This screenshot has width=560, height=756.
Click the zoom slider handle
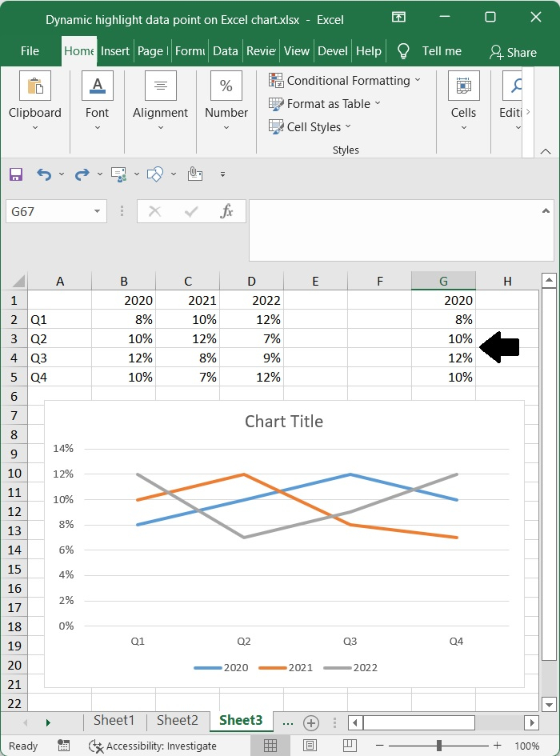point(439,746)
